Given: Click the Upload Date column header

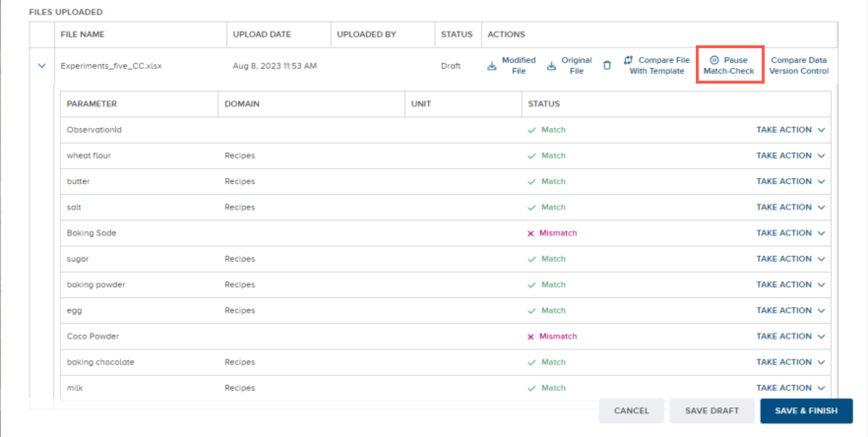Looking at the screenshot, I should coord(262,34).
